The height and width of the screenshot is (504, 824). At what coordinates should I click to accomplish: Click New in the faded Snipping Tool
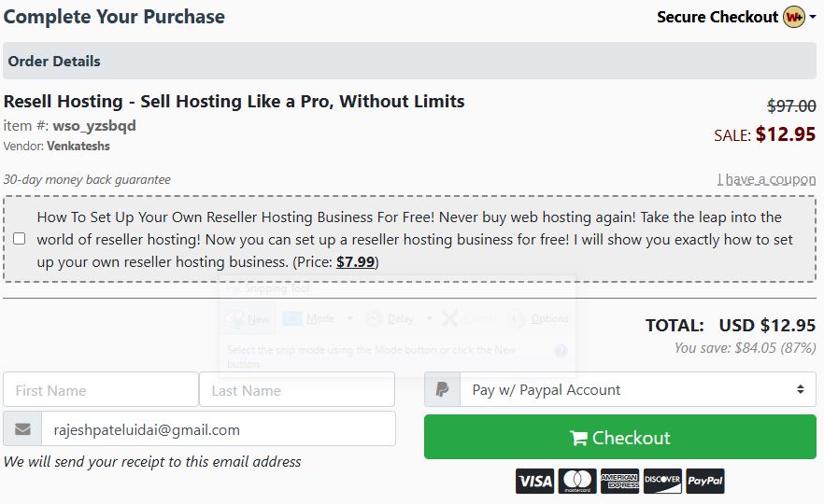249,319
